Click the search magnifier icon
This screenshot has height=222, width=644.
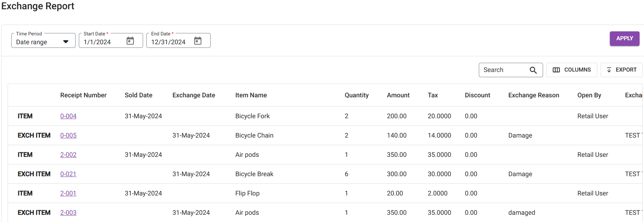pos(533,70)
